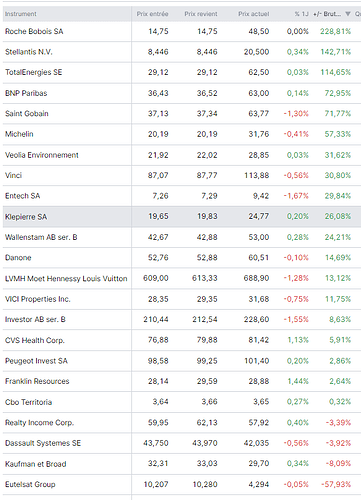Click the sort arrow beside +/- Brut column
This screenshot has height=500, width=361.
coord(348,14)
